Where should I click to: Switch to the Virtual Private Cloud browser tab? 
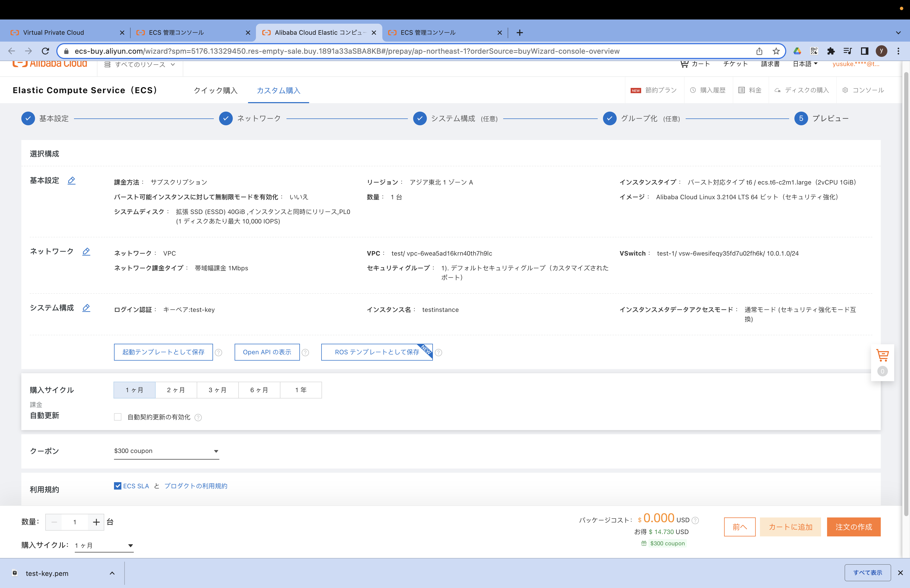coord(53,32)
